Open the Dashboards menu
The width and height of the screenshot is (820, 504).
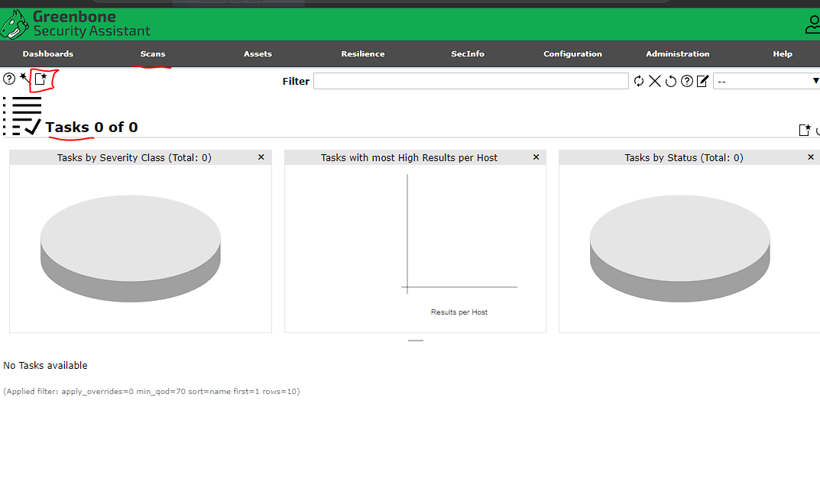tap(48, 54)
